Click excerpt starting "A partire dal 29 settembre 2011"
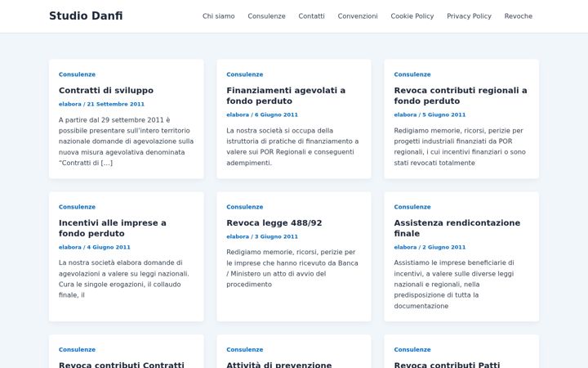The width and height of the screenshot is (588, 368). 127,141
